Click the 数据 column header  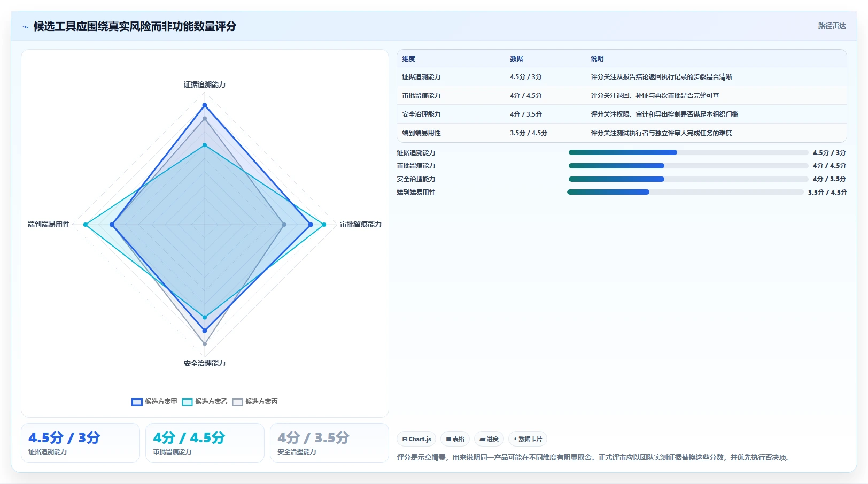tap(516, 59)
